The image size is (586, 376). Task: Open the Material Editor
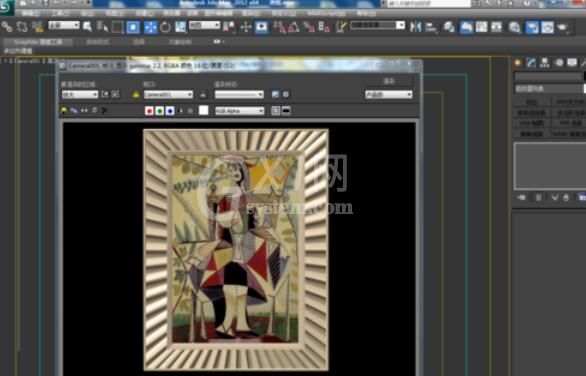515,27
